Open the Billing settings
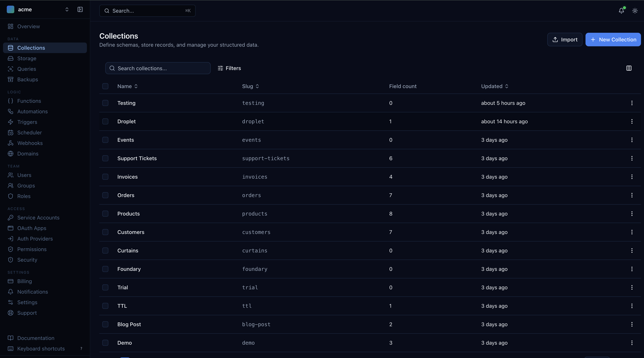The height and width of the screenshot is (358, 644). point(24,281)
